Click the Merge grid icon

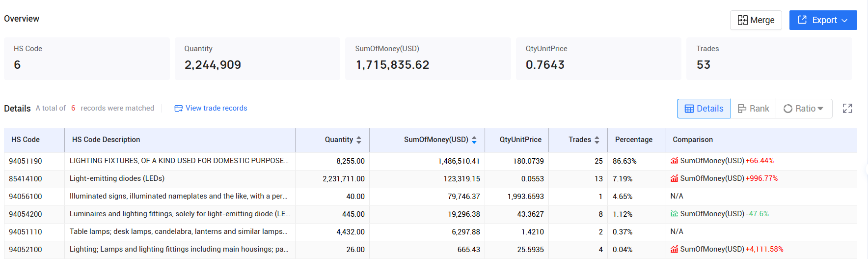pyautogui.click(x=742, y=20)
